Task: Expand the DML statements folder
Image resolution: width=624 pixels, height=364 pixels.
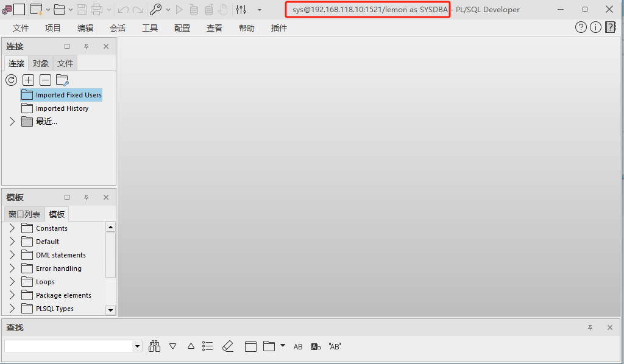Action: pyautogui.click(x=12, y=254)
